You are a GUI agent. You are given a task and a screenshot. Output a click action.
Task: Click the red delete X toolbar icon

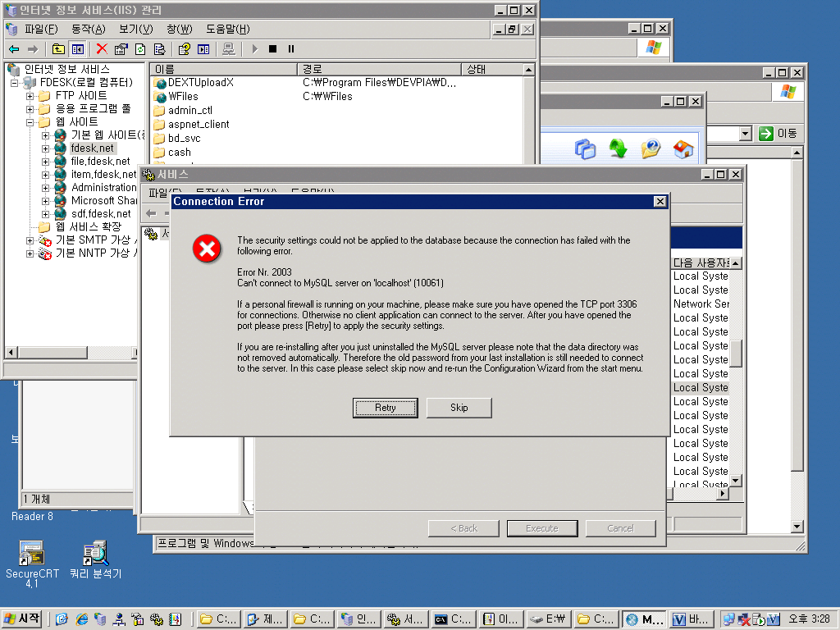(x=102, y=49)
